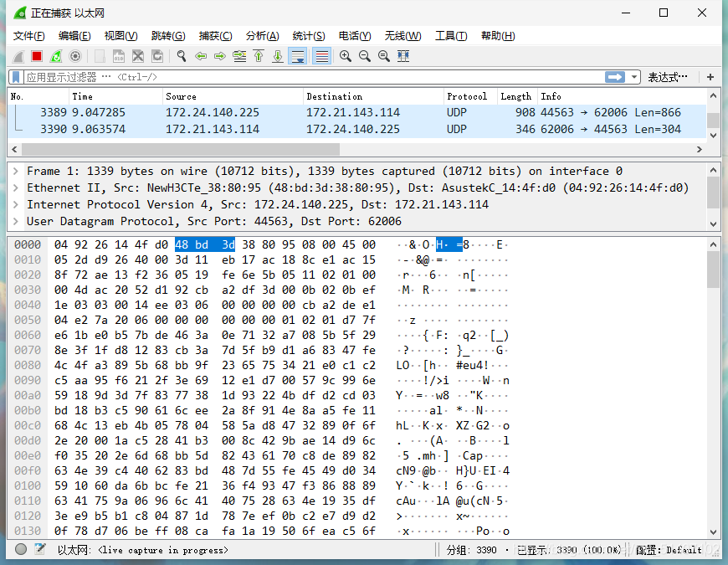Open capture options gear icon
This screenshot has width=728, height=565.
coord(75,57)
